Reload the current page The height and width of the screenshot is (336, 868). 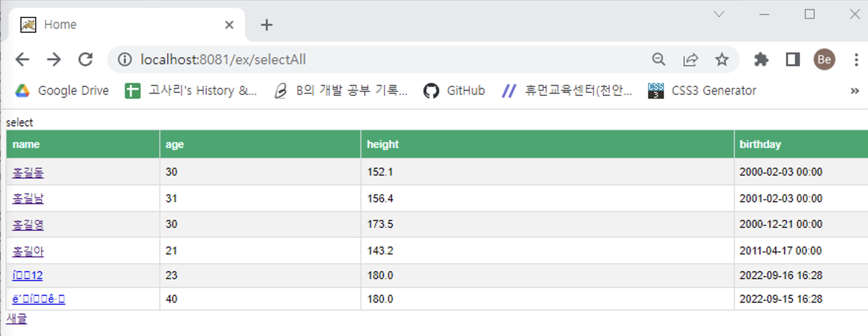coord(86,60)
